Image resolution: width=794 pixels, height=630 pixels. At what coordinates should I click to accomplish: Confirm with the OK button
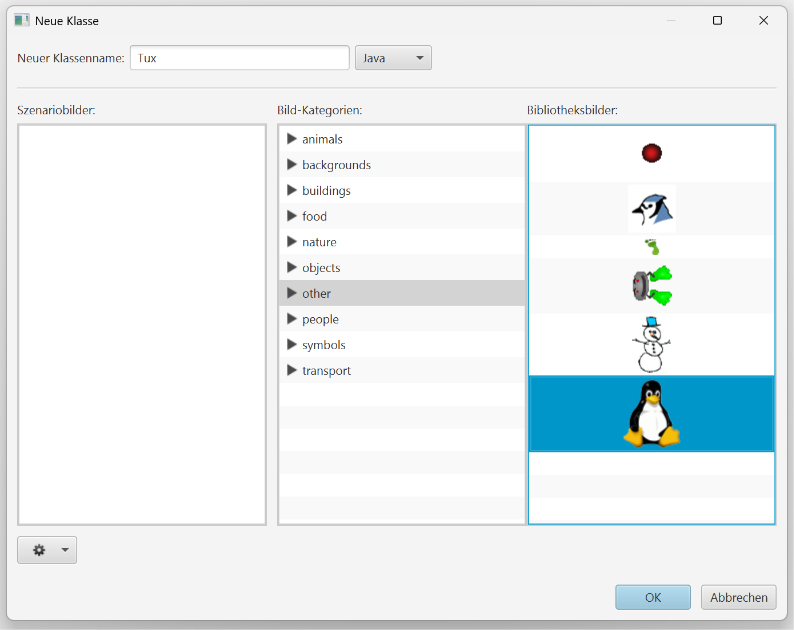coord(653,598)
